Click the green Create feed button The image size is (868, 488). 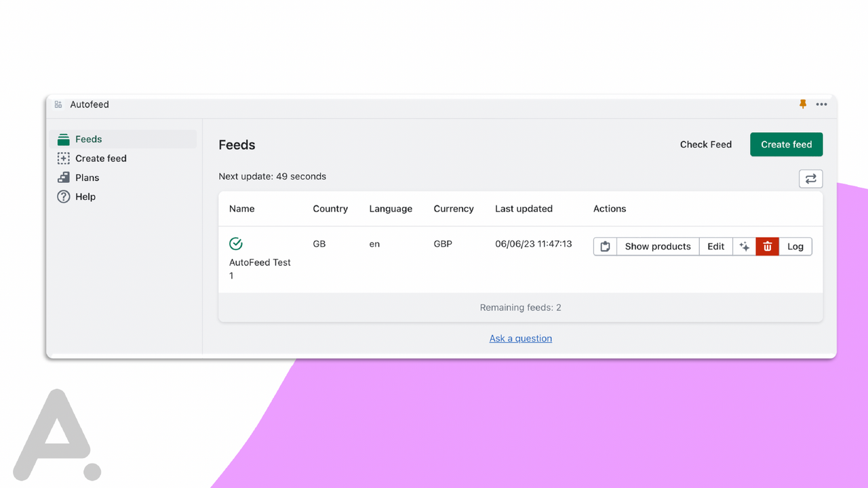pos(786,144)
